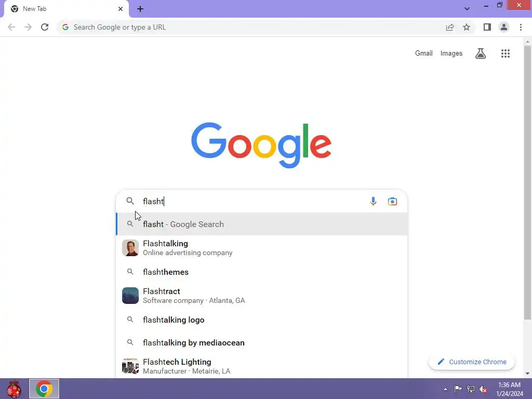Open the Chrome profile avatar
The width and height of the screenshot is (532, 399).
(x=504, y=27)
